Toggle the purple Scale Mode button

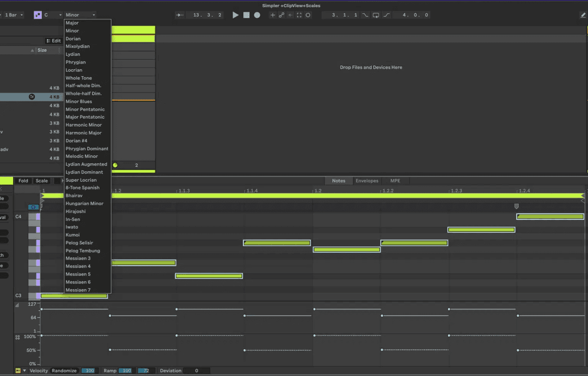point(38,15)
